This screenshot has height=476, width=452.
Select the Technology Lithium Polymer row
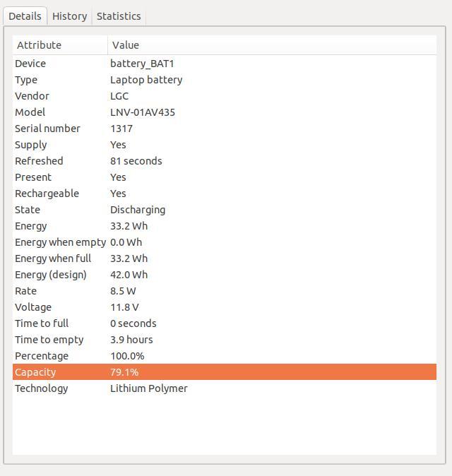point(225,388)
